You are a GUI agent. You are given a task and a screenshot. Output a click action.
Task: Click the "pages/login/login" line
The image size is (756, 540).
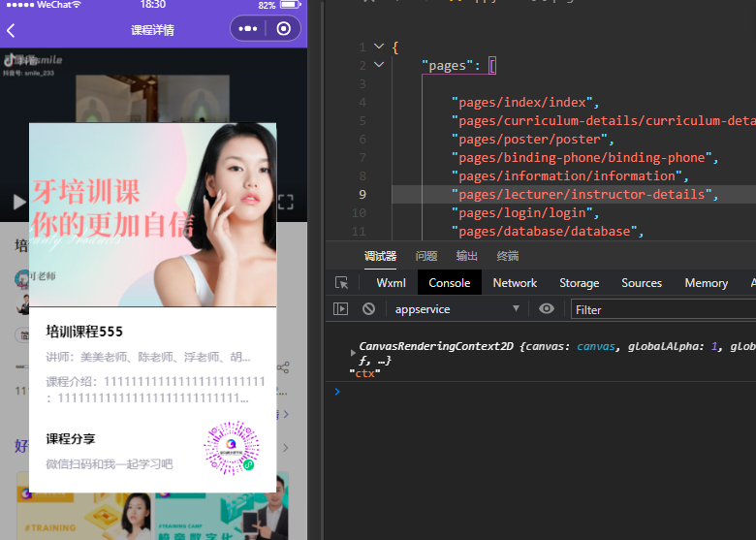[525, 212]
